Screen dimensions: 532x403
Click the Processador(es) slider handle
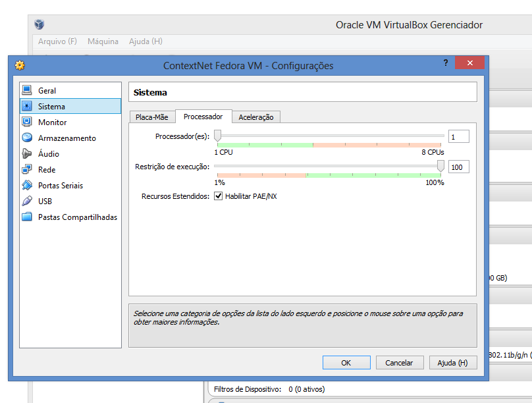point(217,136)
